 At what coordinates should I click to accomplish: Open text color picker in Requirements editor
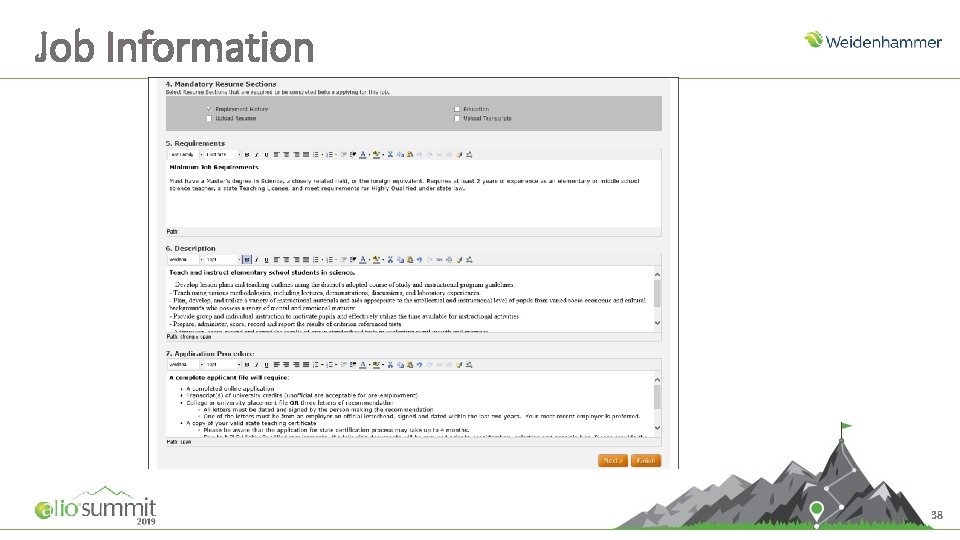[x=364, y=155]
